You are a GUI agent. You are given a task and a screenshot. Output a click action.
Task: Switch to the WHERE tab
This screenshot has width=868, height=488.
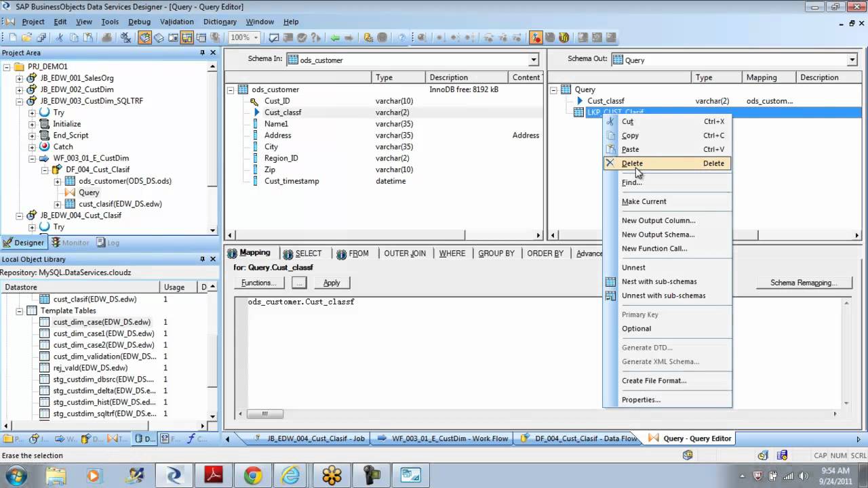pyautogui.click(x=452, y=253)
